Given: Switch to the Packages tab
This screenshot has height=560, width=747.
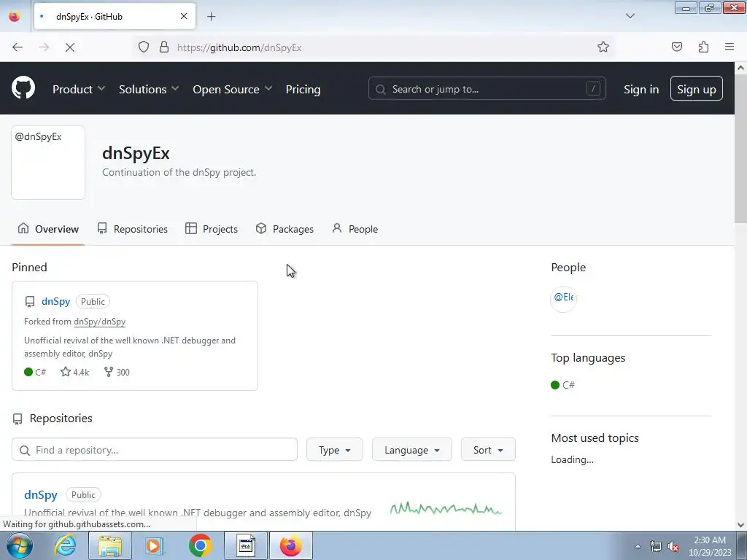Looking at the screenshot, I should pos(285,229).
